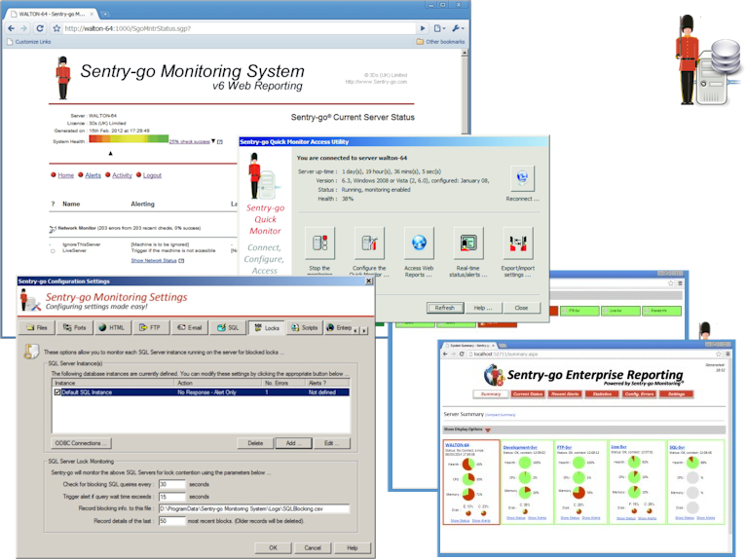Click Refresh in Quick Monitor utility
The width and height of the screenshot is (747, 560).
pyautogui.click(x=445, y=308)
